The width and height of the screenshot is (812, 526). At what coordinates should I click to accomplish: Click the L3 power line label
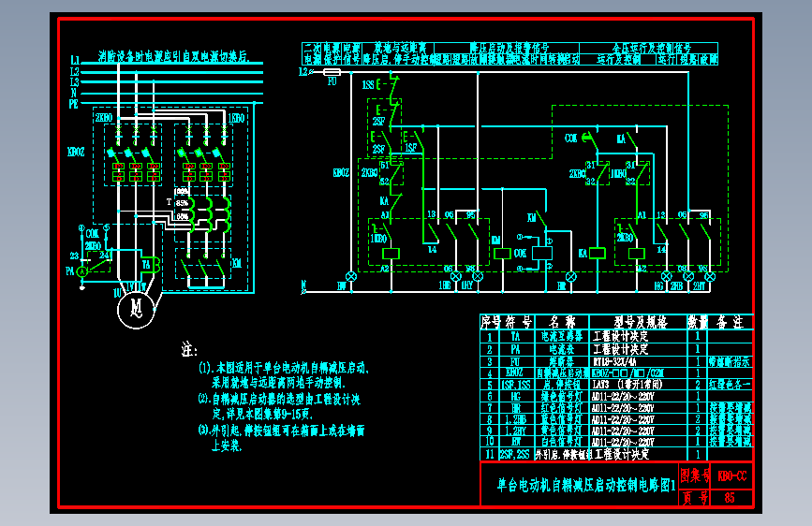pos(75,81)
